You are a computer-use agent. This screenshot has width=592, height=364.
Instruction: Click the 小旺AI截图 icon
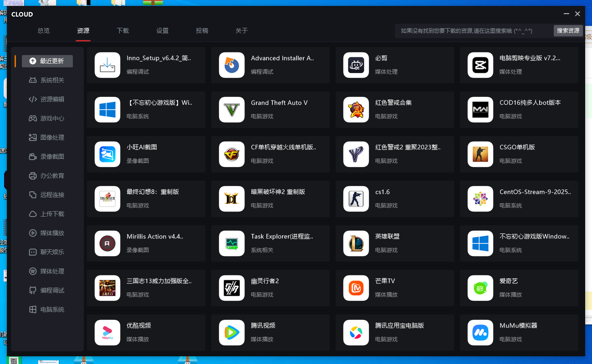107,154
